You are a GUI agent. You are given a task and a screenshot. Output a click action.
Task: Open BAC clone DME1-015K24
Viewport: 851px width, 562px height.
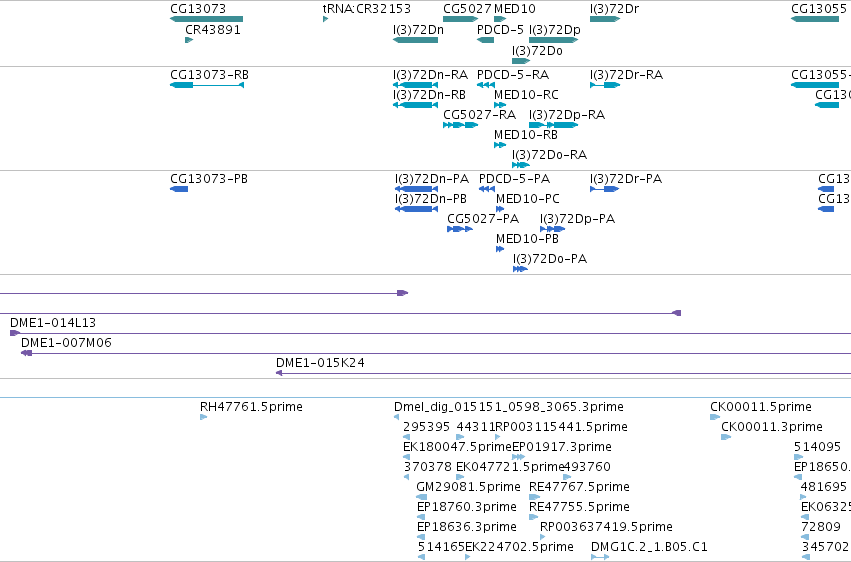point(563,373)
